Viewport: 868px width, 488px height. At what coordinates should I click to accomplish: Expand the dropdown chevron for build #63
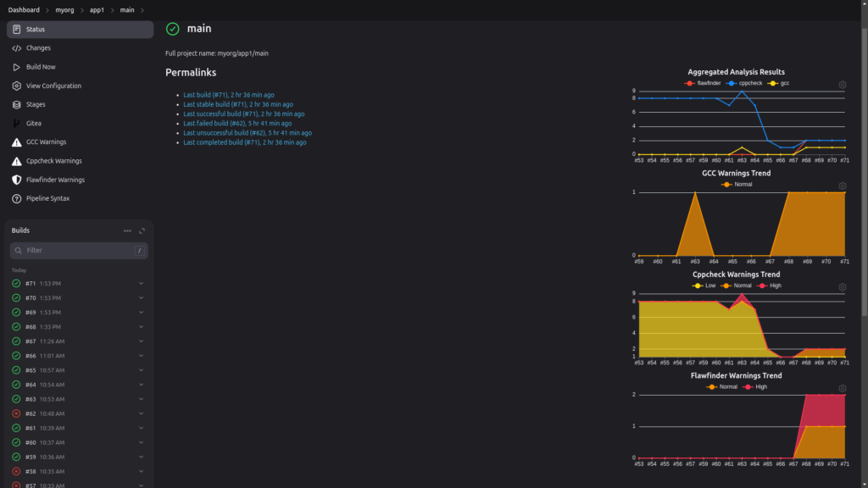pyautogui.click(x=142, y=399)
